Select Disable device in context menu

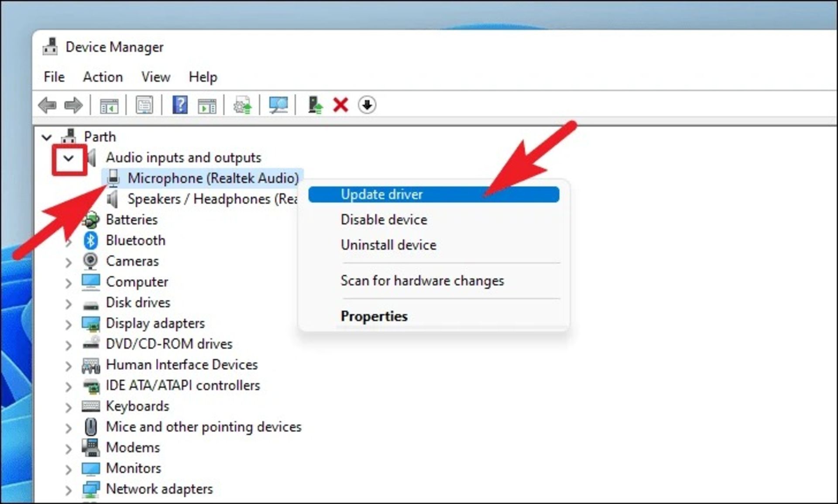coord(384,219)
